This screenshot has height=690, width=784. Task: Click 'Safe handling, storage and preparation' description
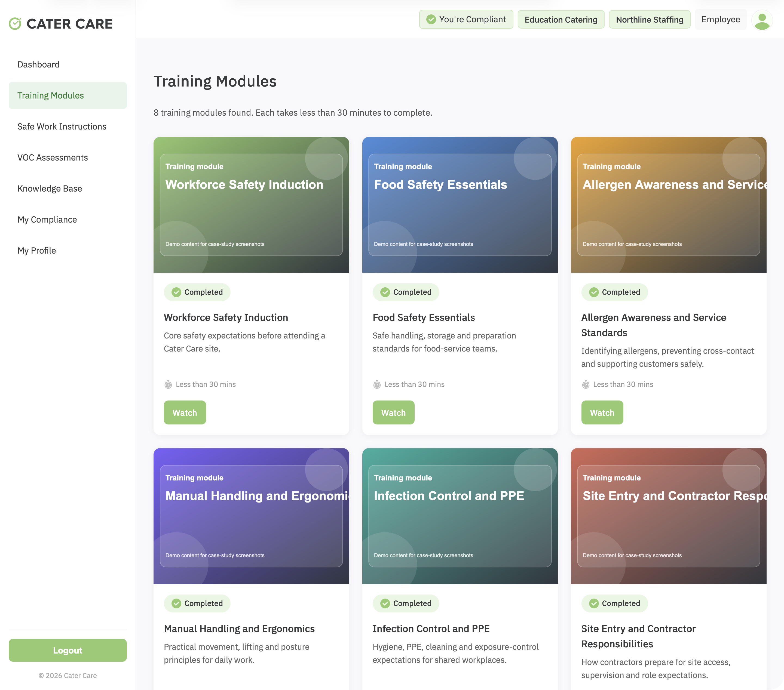(x=444, y=342)
